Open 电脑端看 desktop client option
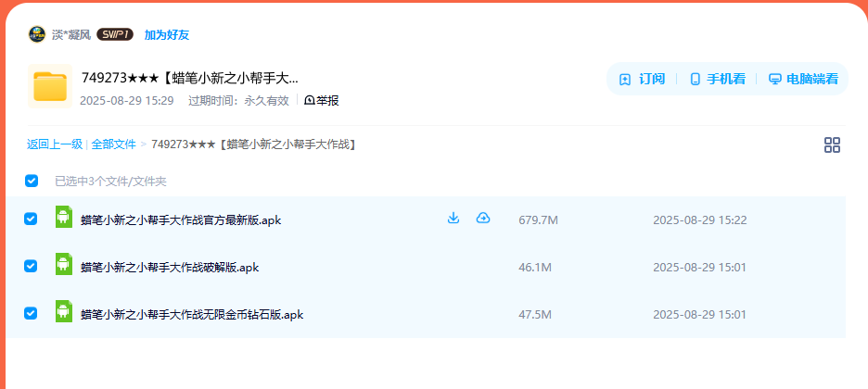 [803, 79]
